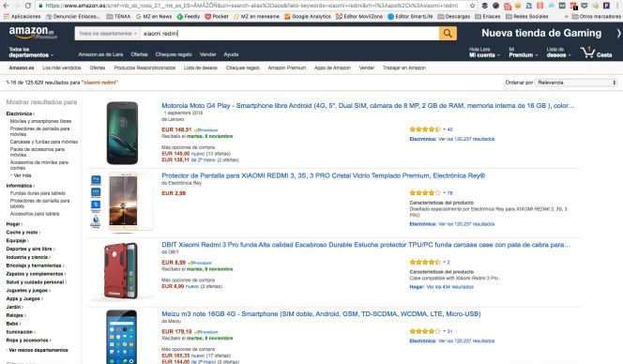Click the dark M extension icon
This screenshot has height=364, width=623.
(x=562, y=6)
